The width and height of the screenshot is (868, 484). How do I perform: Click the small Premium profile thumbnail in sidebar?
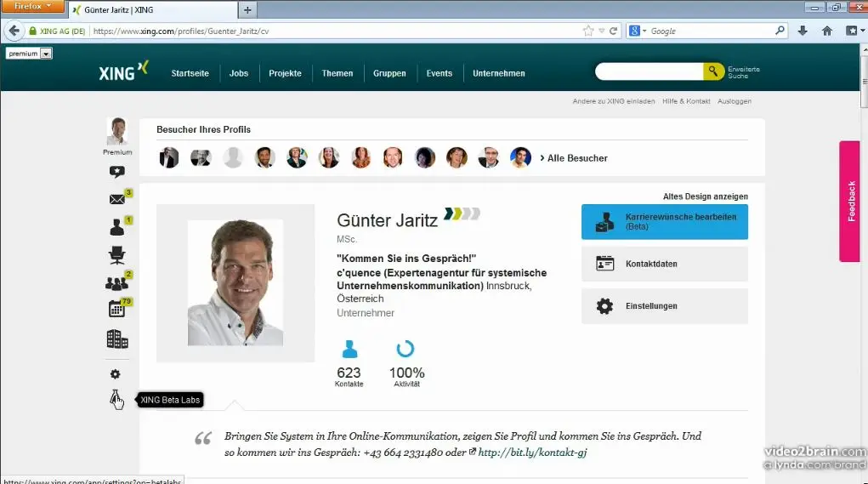click(x=116, y=131)
